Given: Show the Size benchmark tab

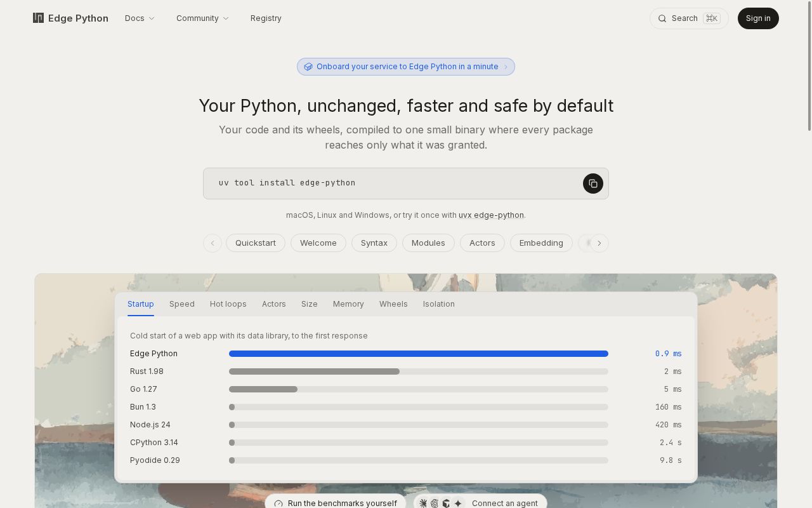Looking at the screenshot, I should tap(310, 304).
